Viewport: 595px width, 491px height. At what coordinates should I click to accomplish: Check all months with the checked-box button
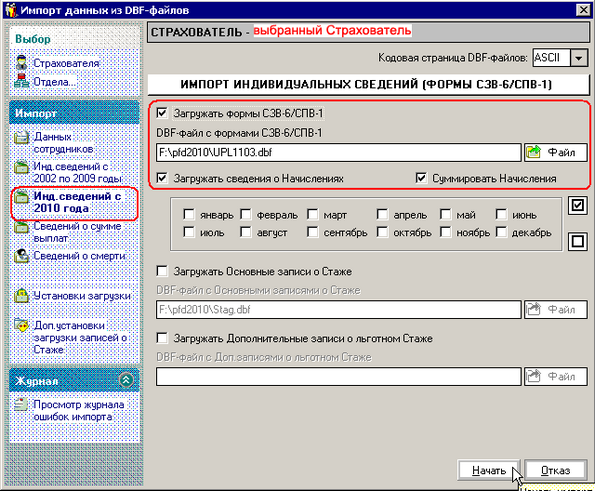578,205
